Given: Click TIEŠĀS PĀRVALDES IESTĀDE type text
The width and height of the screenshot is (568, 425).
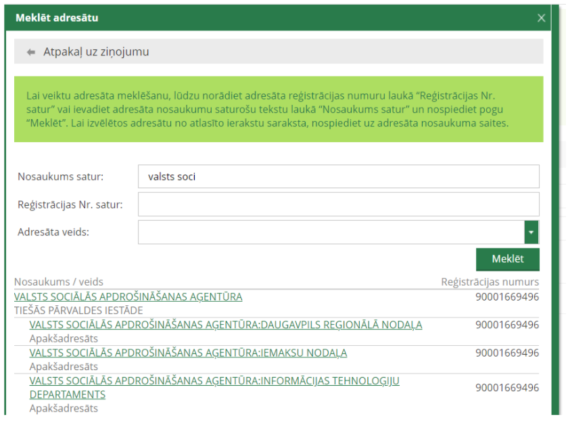Looking at the screenshot, I should tap(79, 310).
